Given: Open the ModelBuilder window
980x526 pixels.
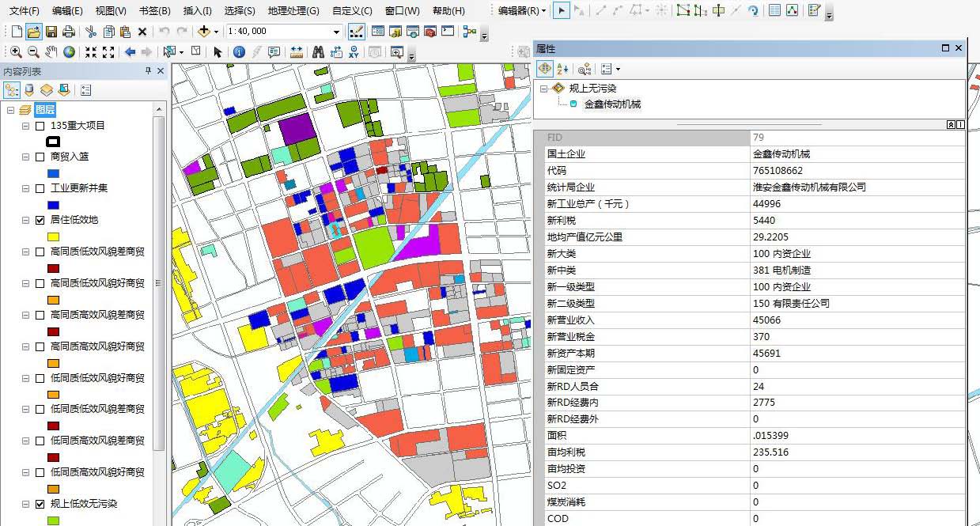Looking at the screenshot, I should click(469, 32).
